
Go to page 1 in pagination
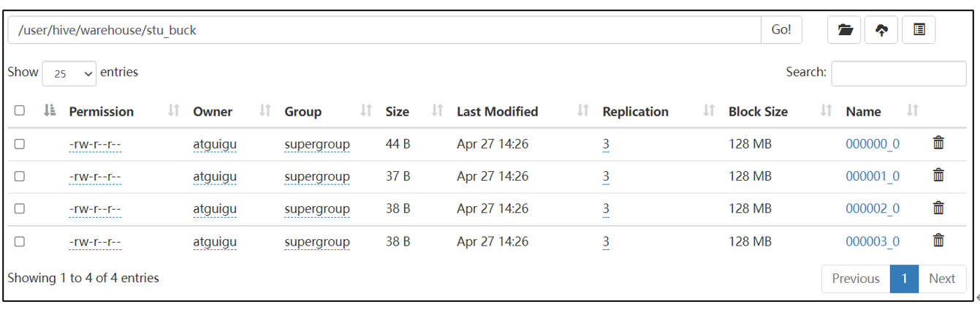click(x=904, y=279)
